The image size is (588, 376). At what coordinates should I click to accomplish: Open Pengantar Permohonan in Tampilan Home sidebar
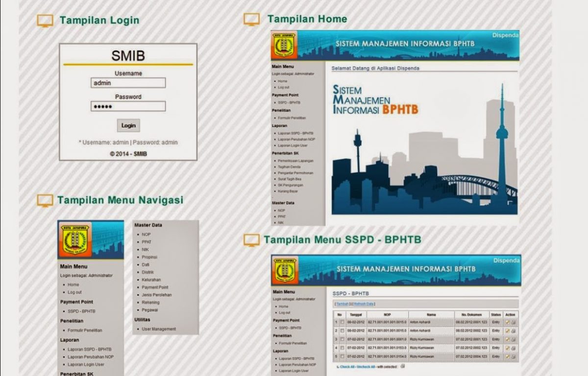[295, 173]
